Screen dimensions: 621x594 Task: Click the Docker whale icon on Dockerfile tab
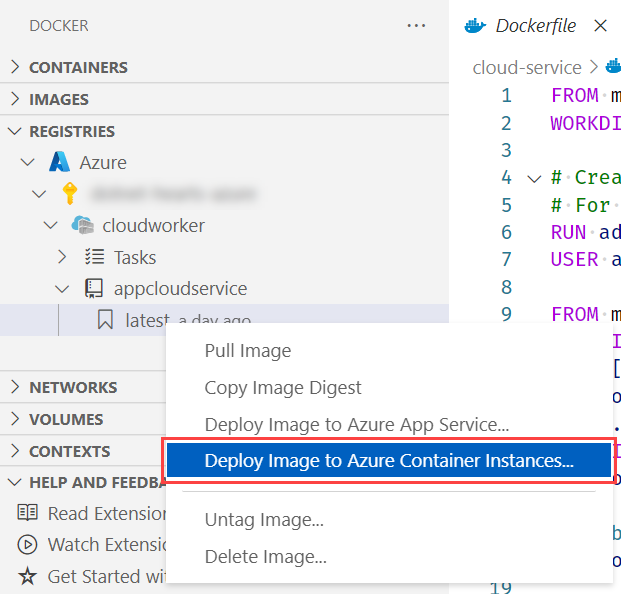click(475, 26)
